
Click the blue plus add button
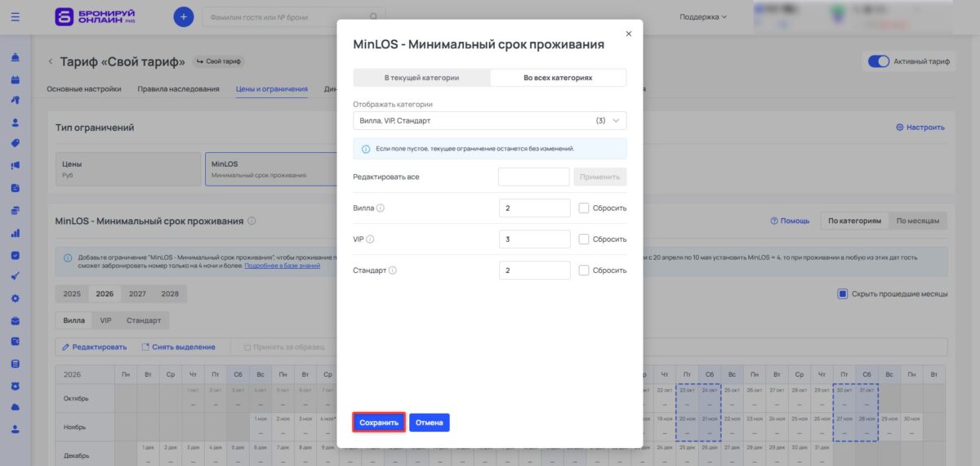pyautogui.click(x=184, y=16)
